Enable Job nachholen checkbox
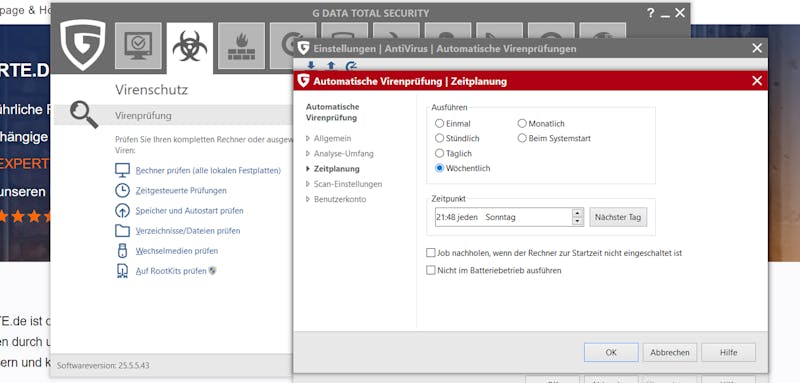The width and height of the screenshot is (800, 383). click(x=431, y=252)
